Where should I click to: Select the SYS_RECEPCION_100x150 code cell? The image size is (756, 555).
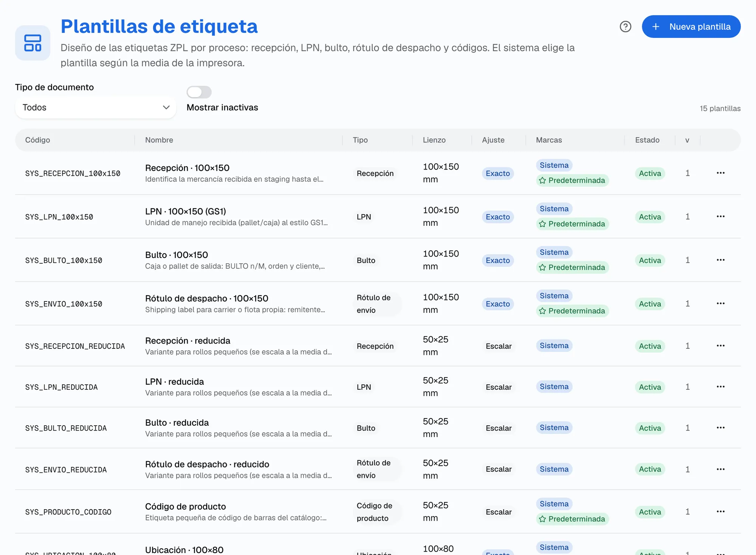73,173
